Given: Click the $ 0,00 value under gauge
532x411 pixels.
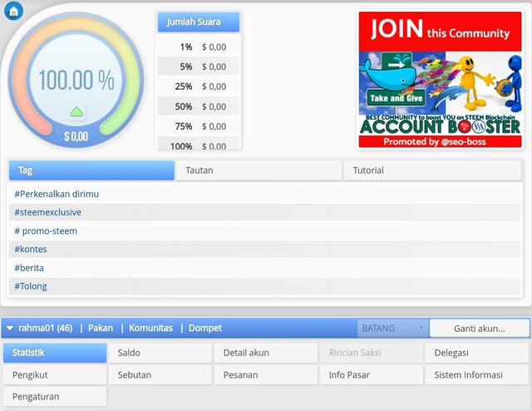Looking at the screenshot, I should point(76,136).
